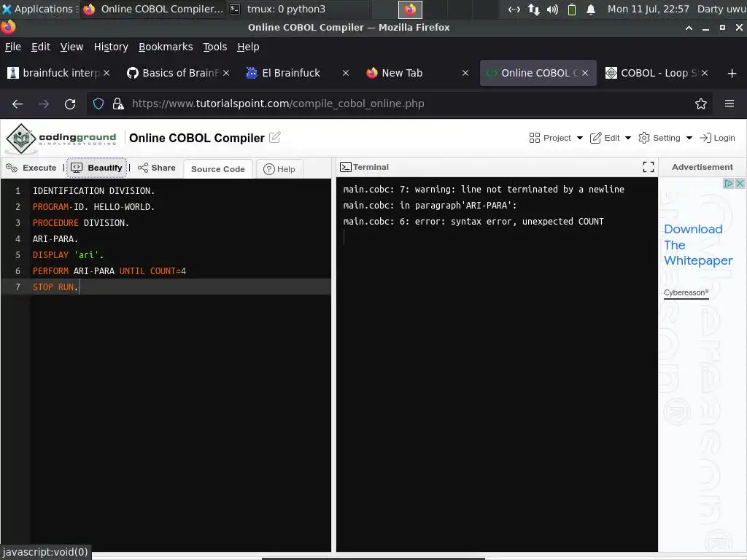Viewport: 747px width, 560px height.
Task: Click the PROGRAM-ID. HELLO-WORLD. line
Action: (93, 206)
